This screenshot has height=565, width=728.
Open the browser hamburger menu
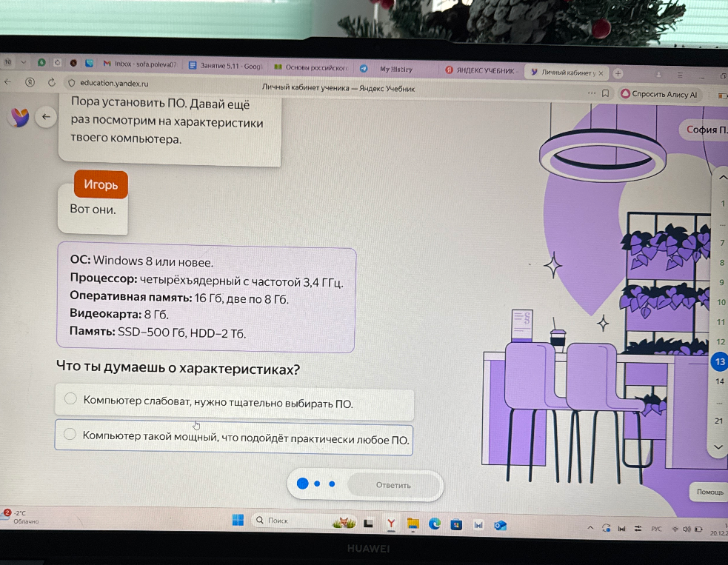pyautogui.click(x=680, y=75)
